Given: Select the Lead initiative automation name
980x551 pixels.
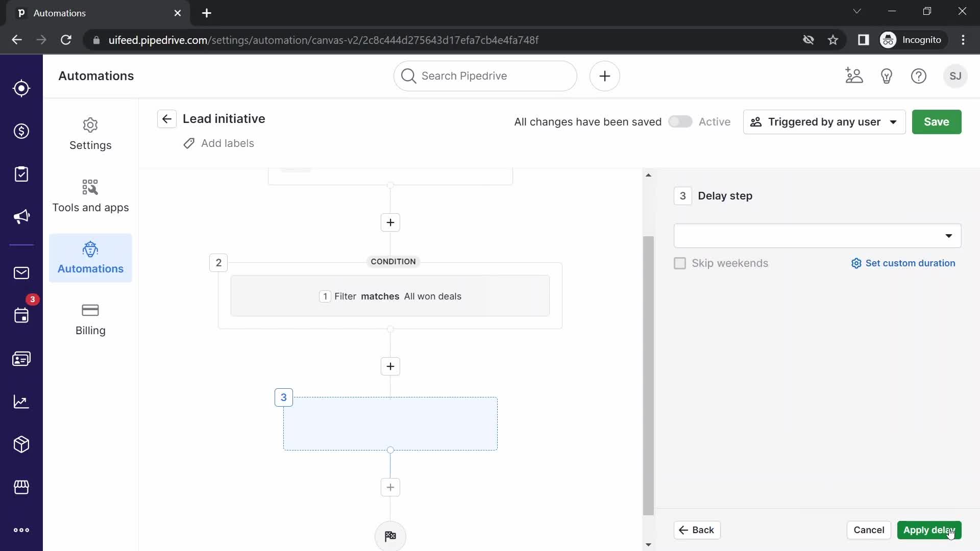Looking at the screenshot, I should [224, 118].
